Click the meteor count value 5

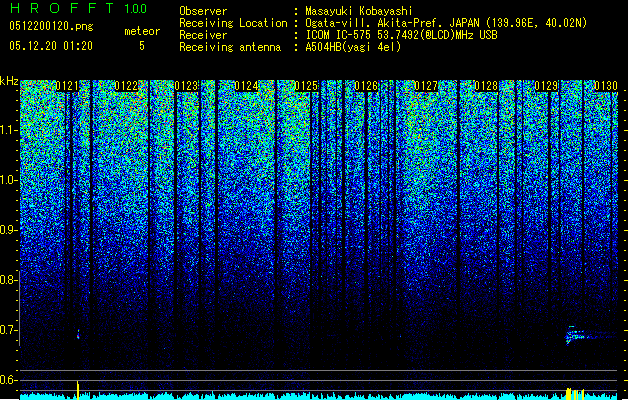coord(142,46)
